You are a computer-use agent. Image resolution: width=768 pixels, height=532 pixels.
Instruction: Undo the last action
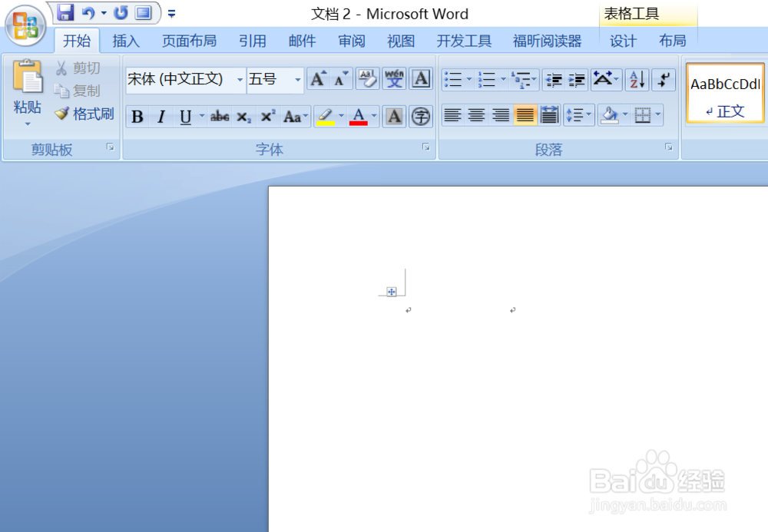click(88, 13)
